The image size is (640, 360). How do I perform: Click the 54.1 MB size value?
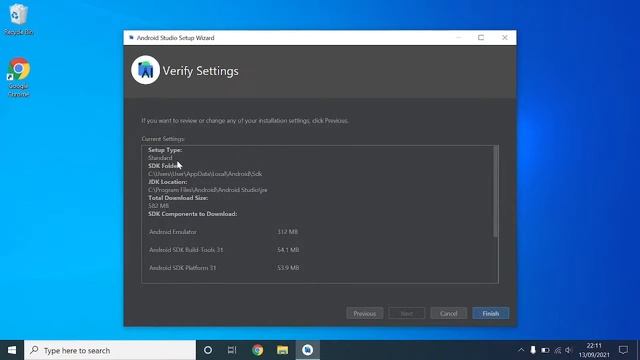tap(288, 250)
